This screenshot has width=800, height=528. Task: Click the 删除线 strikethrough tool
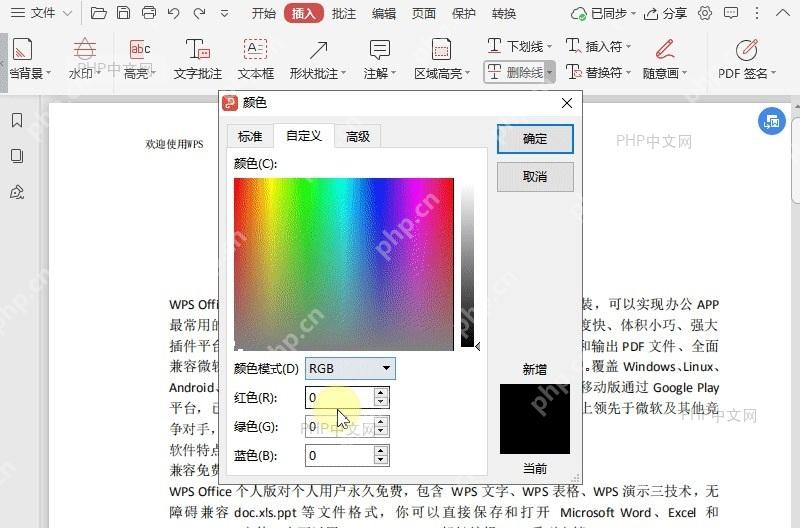pyautogui.click(x=514, y=72)
